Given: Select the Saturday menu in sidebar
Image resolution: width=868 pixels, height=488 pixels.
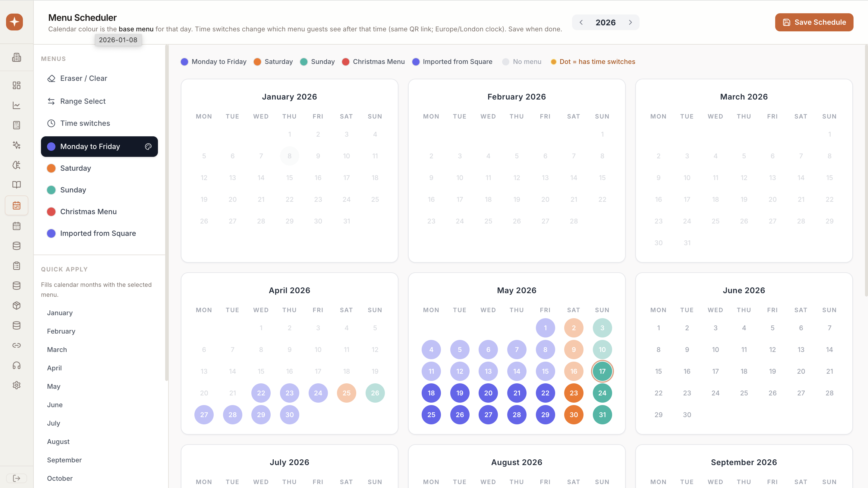Looking at the screenshot, I should (x=99, y=168).
